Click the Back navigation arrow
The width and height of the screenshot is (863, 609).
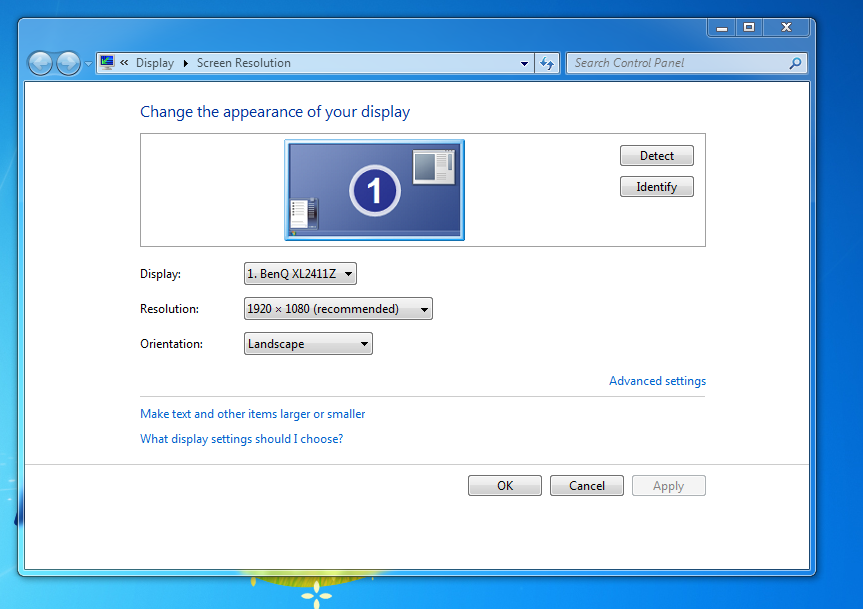[x=40, y=63]
